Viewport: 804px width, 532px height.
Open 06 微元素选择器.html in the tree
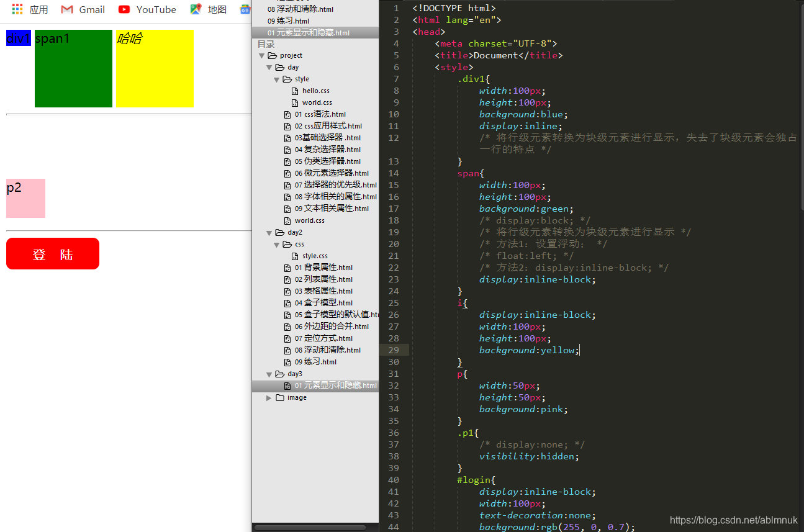point(332,173)
